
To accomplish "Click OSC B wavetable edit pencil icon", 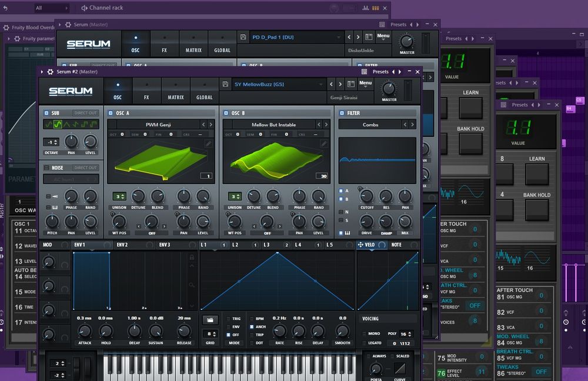I will pyautogui.click(x=323, y=143).
